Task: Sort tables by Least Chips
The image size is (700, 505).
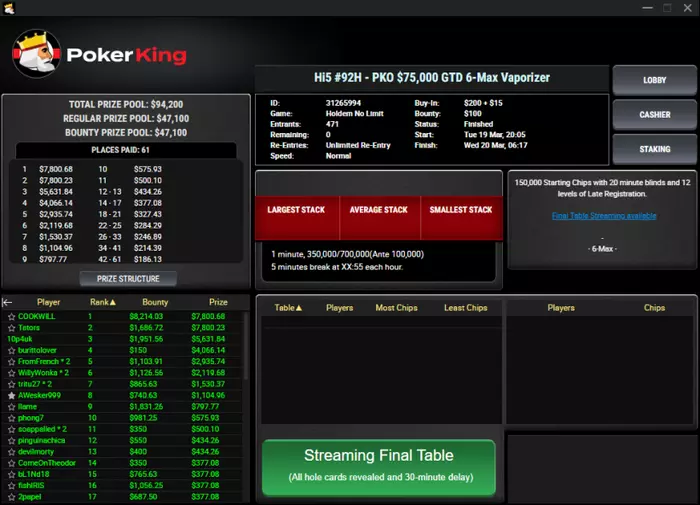Action: [466, 308]
